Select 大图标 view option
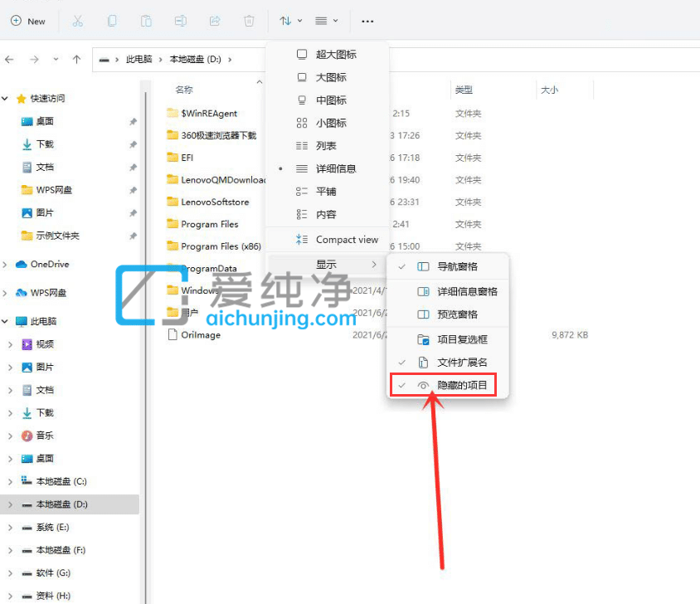This screenshot has height=604, width=700. 328,77
